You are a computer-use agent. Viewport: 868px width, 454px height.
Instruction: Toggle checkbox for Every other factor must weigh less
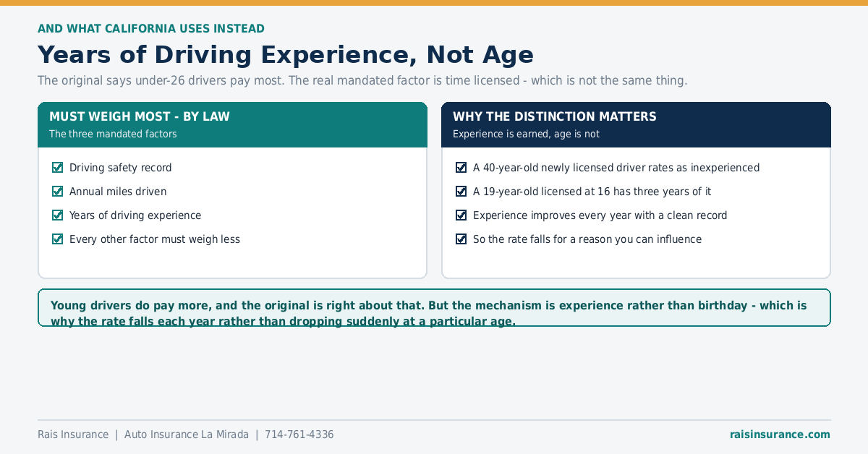coord(58,239)
